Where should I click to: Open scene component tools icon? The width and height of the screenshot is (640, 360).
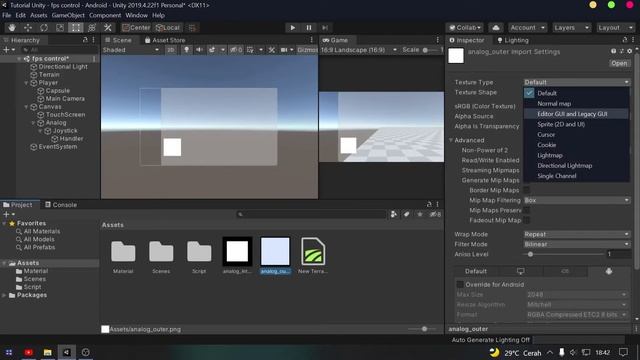pos(272,50)
